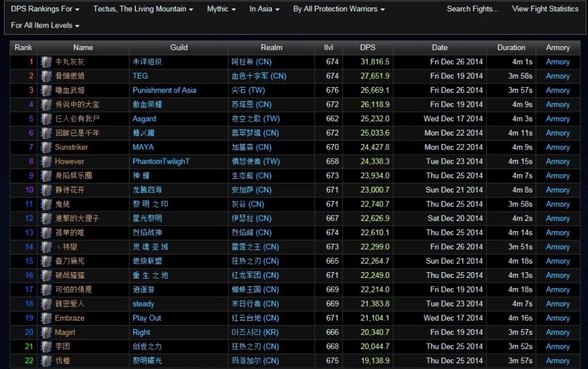Expand the Tectus, The Living Mountain dropdown
588x369 pixels.
143,9
